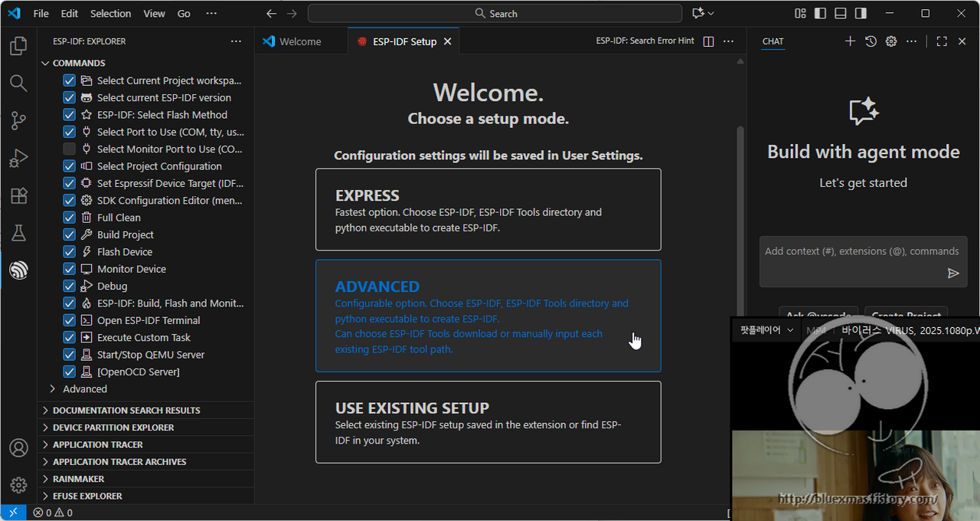Go forward with the navigation arrow
This screenshot has height=521, width=980.
tap(292, 13)
